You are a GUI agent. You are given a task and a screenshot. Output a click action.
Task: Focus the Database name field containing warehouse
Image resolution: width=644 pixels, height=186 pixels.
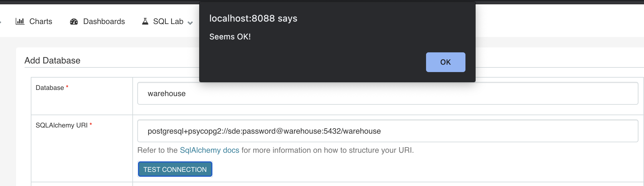388,93
